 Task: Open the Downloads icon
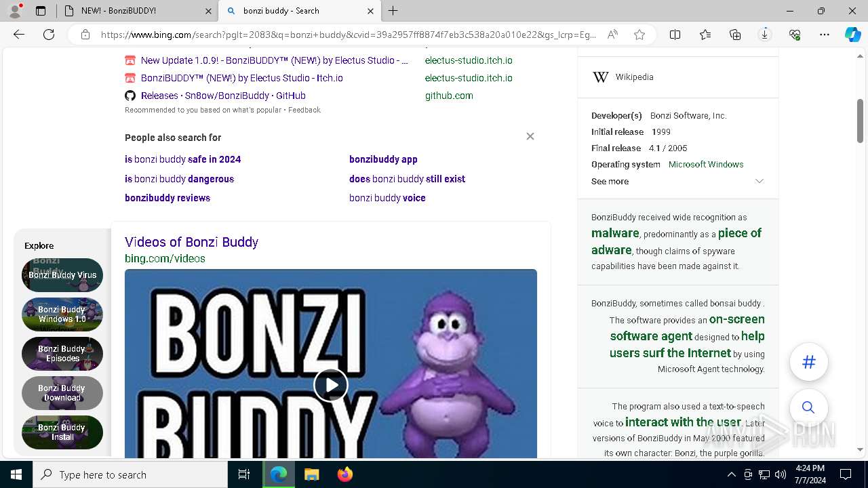coord(765,35)
